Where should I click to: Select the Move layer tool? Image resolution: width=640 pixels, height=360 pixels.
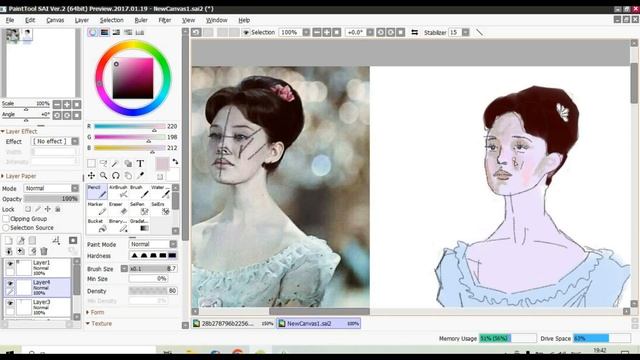click(x=91, y=176)
